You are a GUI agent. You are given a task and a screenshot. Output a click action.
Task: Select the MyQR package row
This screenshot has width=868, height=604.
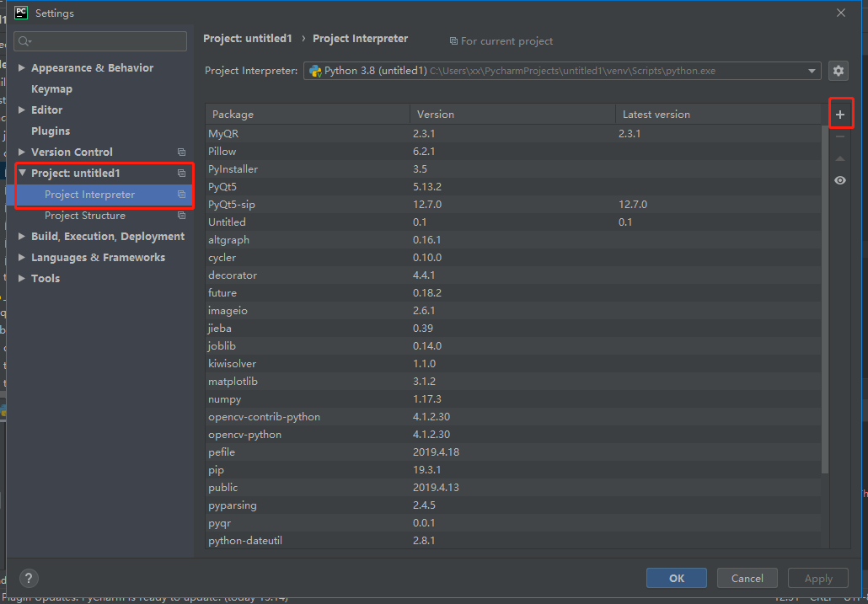click(513, 133)
